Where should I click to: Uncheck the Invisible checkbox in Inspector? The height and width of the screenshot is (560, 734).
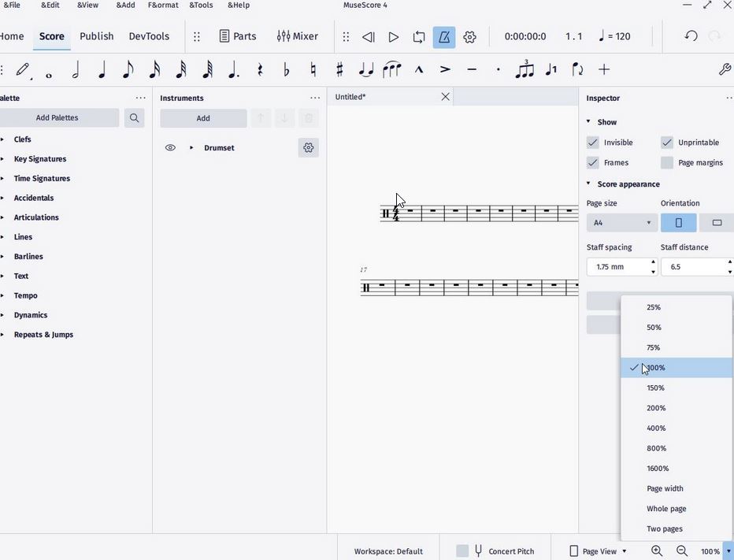point(593,143)
